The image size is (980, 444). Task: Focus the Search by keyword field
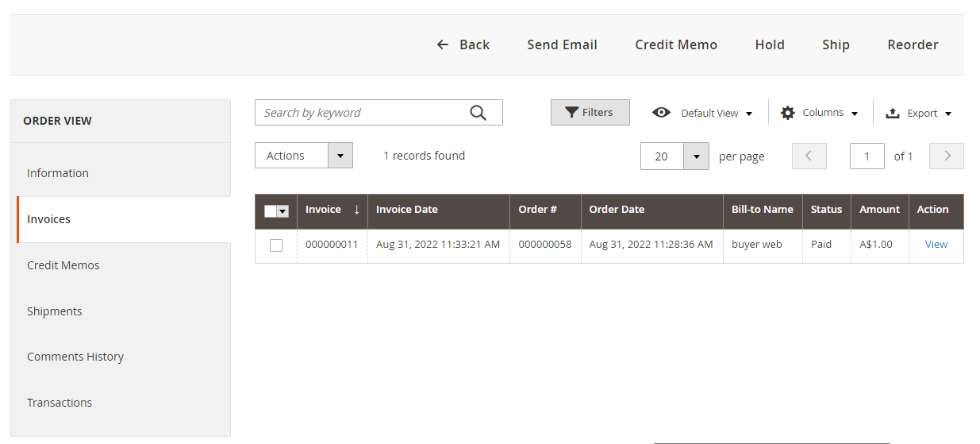pyautogui.click(x=361, y=113)
